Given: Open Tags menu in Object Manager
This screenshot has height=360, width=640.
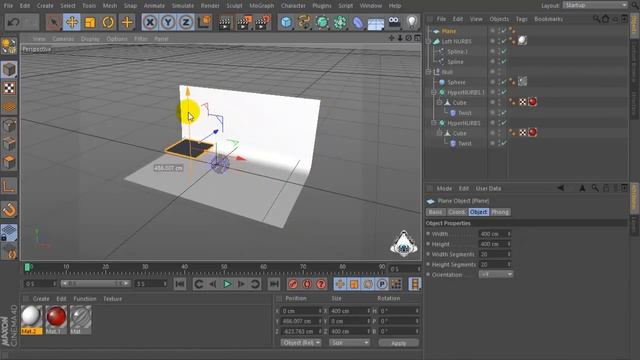Looking at the screenshot, I should [x=521, y=19].
